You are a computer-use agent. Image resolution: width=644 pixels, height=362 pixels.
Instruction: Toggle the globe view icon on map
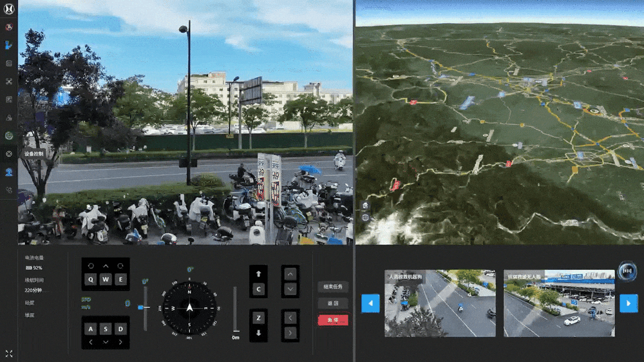pos(365,218)
